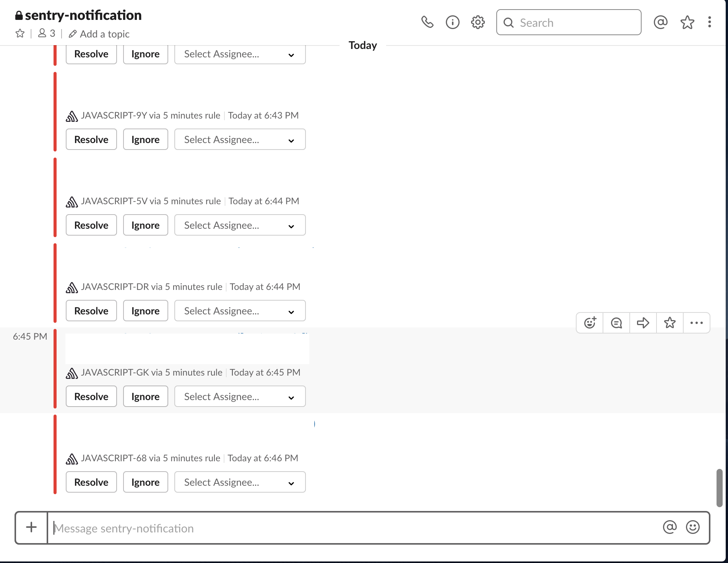
Task: Star the sentry-notification channel
Action: click(20, 34)
